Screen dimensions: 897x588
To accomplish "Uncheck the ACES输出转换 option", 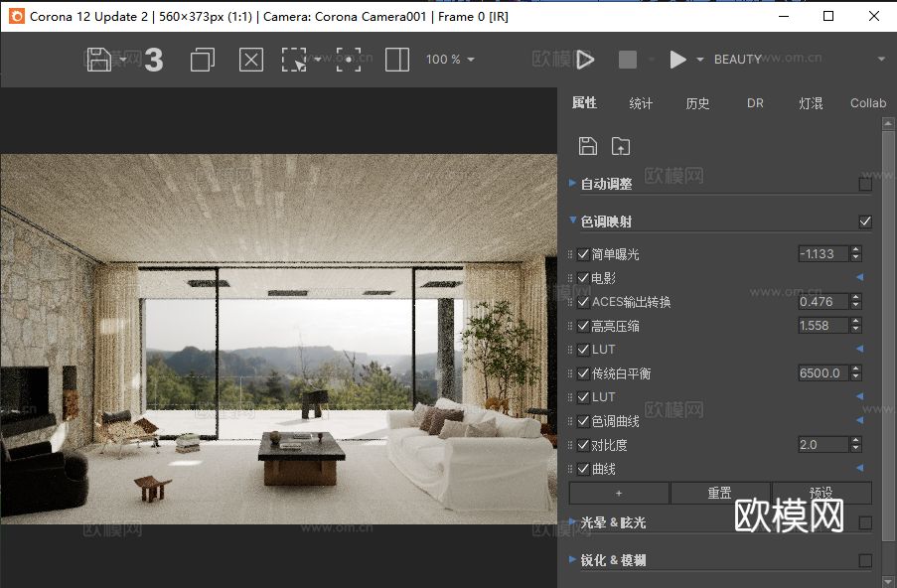I will coord(583,301).
